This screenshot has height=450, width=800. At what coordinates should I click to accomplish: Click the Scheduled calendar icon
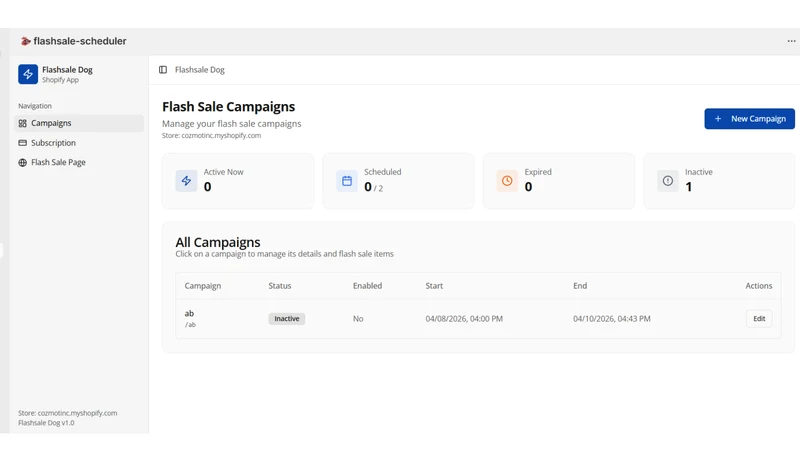[x=347, y=181]
